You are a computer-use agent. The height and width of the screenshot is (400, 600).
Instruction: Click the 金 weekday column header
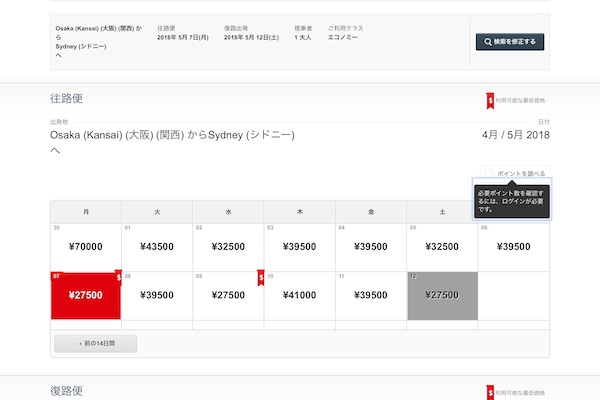371,212
